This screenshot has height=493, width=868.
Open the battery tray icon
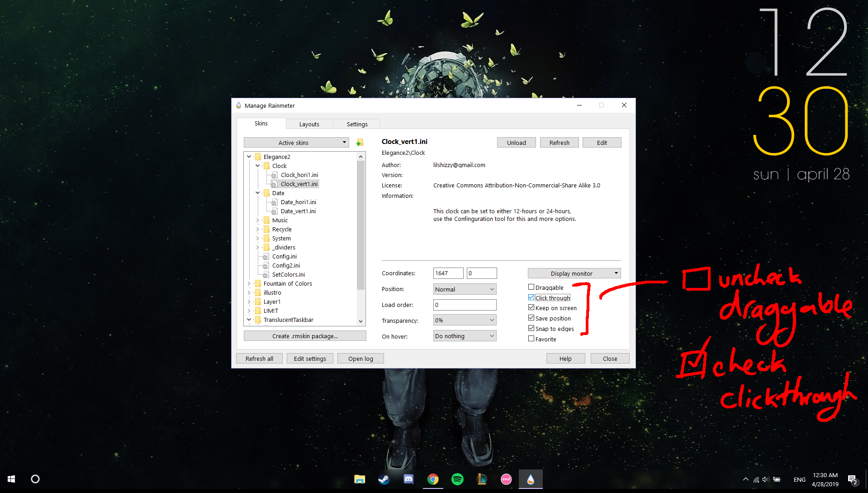[x=777, y=479]
